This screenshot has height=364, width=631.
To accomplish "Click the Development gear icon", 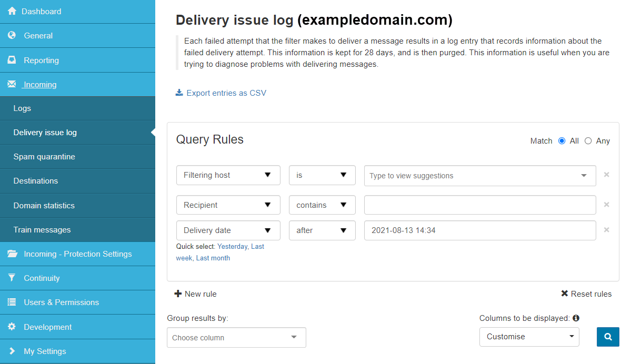I will [x=12, y=327].
